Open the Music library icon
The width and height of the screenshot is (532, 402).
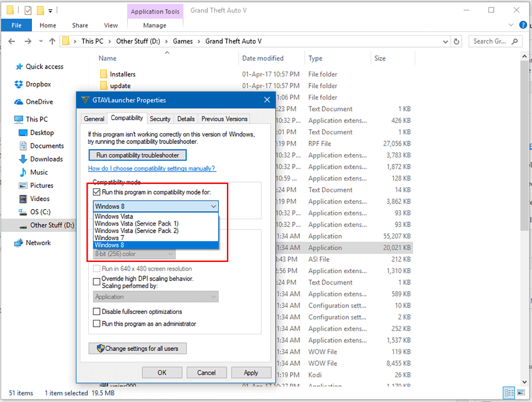[x=23, y=172]
